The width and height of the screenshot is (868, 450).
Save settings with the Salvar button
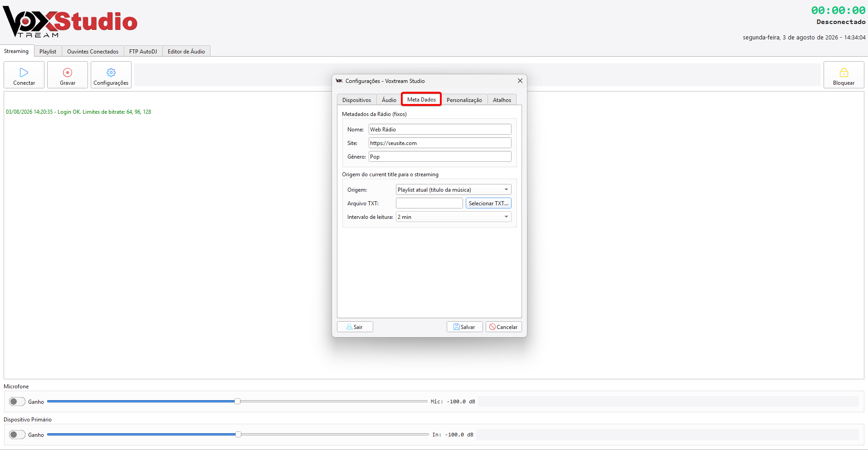click(x=465, y=327)
